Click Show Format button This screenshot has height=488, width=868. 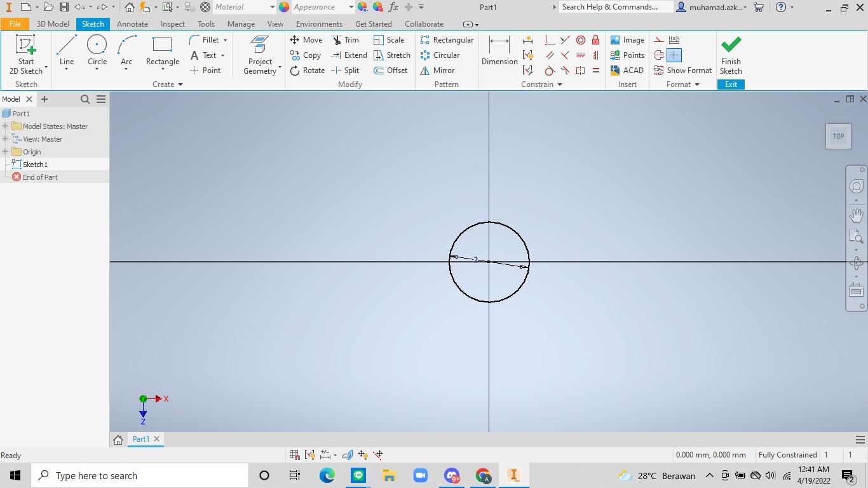pos(682,71)
